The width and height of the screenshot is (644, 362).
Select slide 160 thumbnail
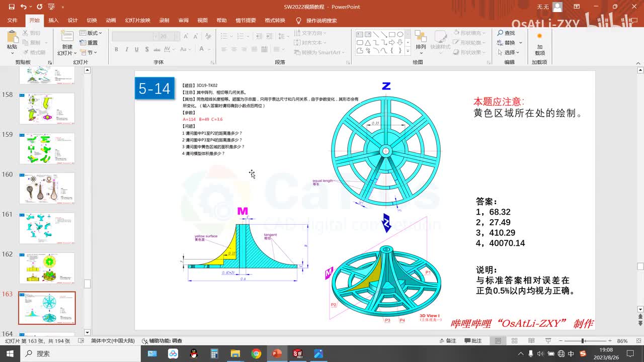coord(47,188)
